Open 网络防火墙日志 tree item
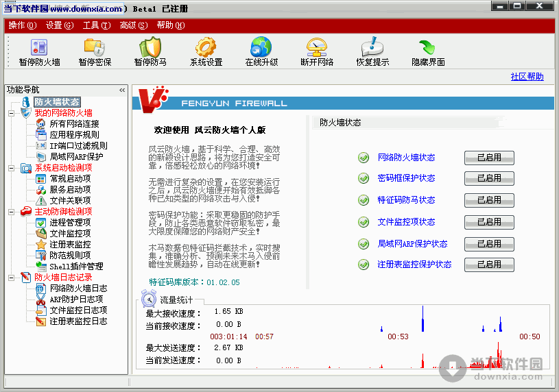Image resolution: width=559 pixels, height=392 pixels. pos(78,289)
